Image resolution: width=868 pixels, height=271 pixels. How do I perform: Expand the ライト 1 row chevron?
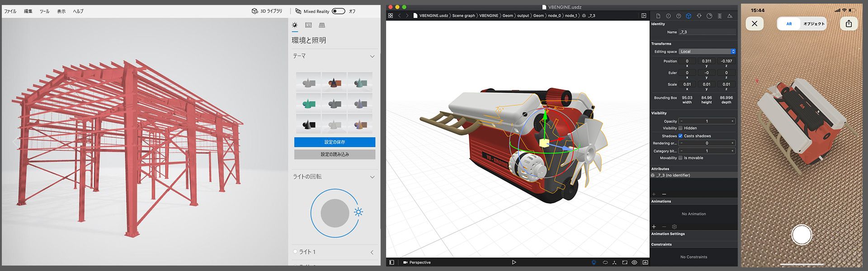pos(372,252)
